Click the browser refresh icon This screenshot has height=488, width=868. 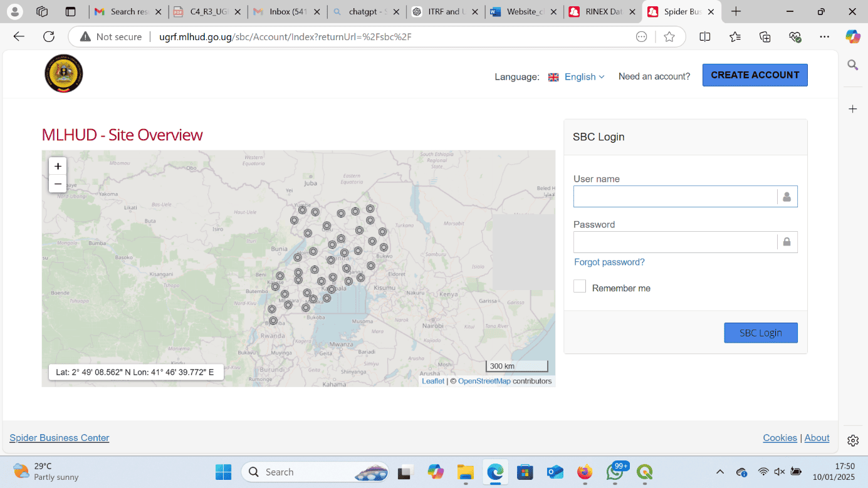49,37
